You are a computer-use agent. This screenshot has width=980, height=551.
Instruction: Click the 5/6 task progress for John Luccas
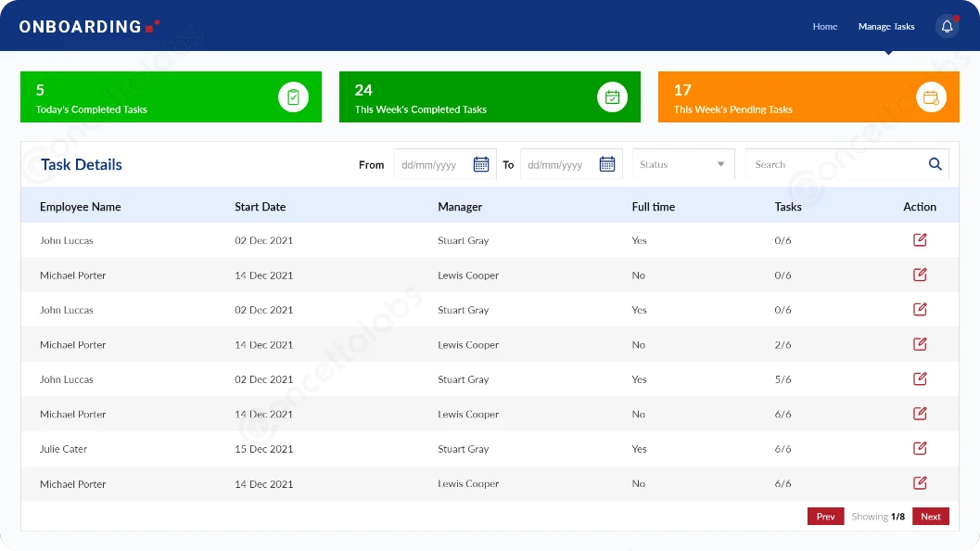(783, 378)
